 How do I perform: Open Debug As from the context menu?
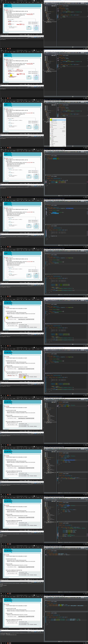[53, 140]
